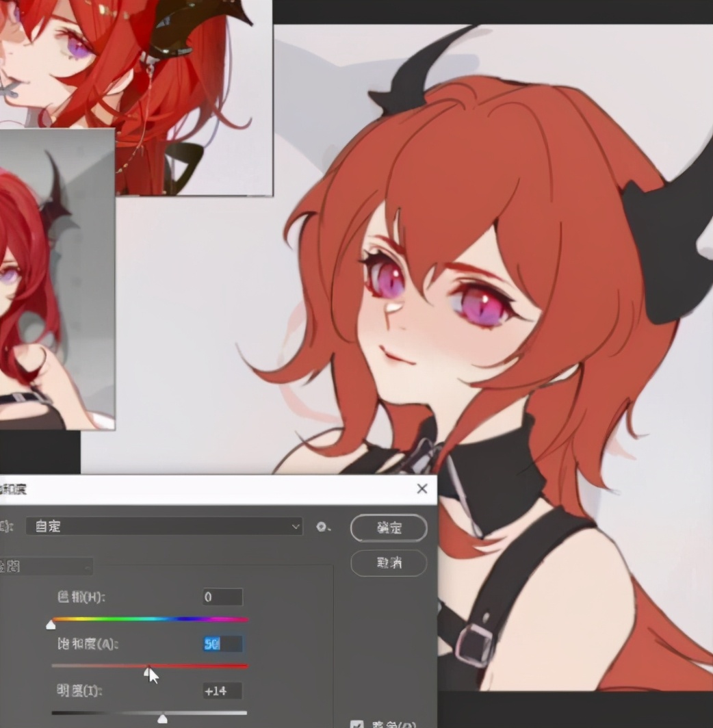Click the lightness slider handle

point(162,718)
